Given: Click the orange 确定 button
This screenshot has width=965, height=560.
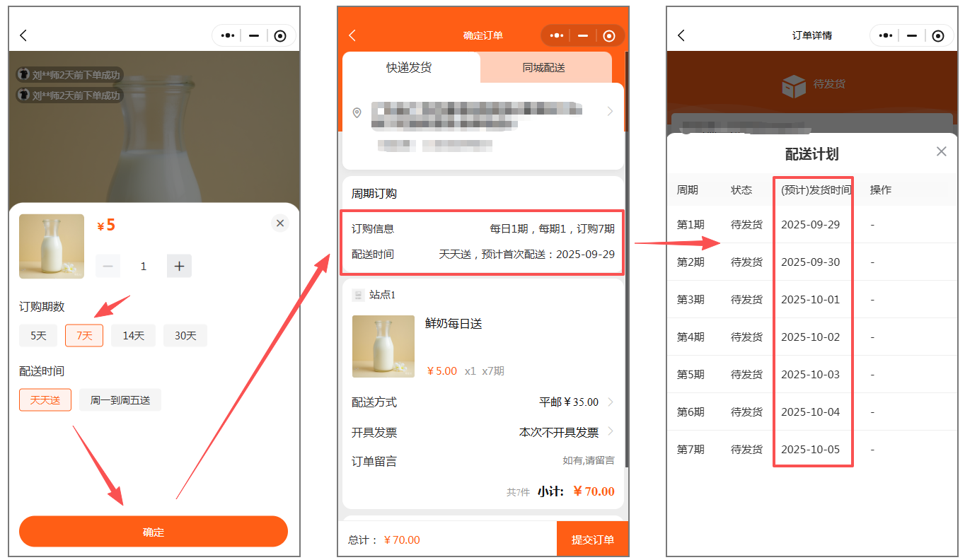Looking at the screenshot, I should click(x=154, y=532).
